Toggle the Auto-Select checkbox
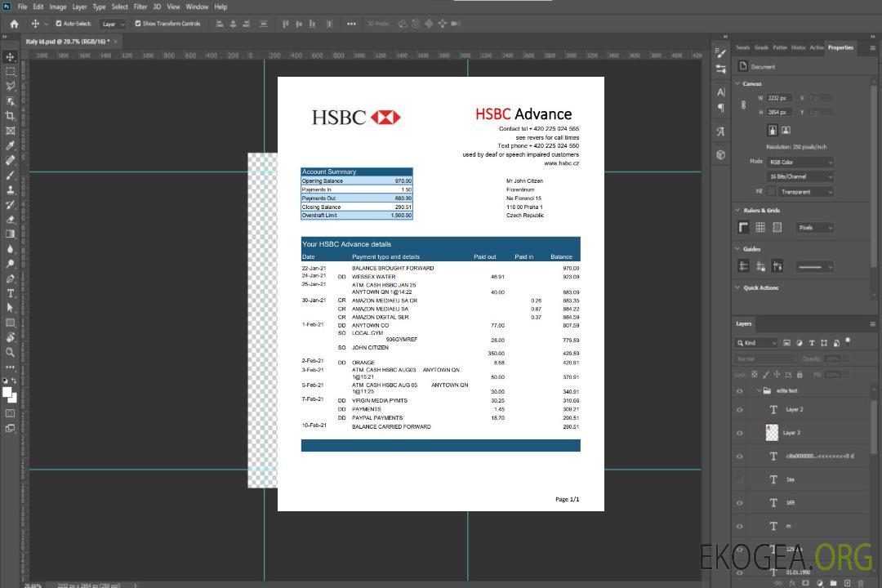The height and width of the screenshot is (588, 882). point(59,24)
